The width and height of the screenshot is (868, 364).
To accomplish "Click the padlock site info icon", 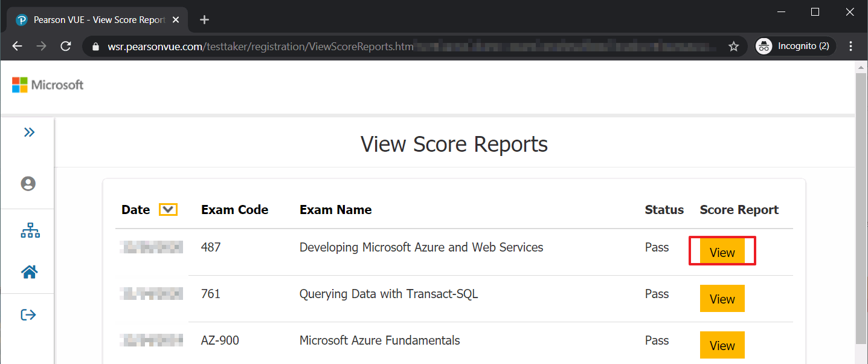I will click(x=95, y=47).
